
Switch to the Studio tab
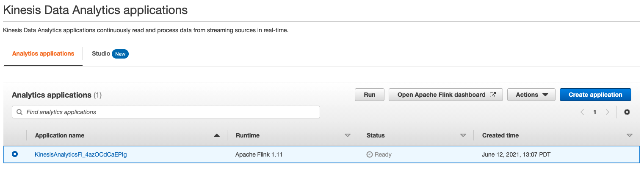(x=101, y=53)
